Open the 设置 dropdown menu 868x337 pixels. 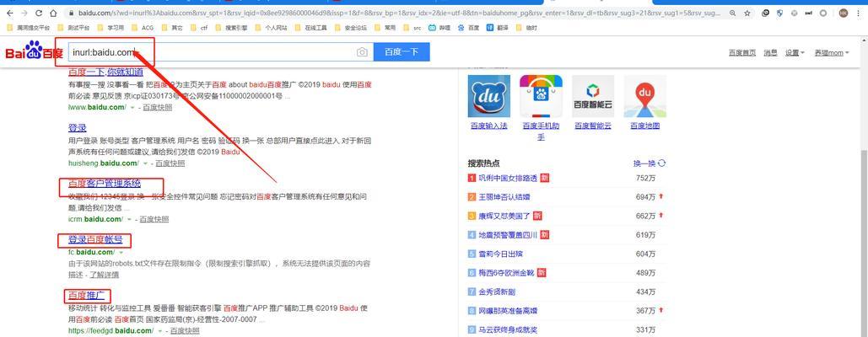[x=795, y=53]
